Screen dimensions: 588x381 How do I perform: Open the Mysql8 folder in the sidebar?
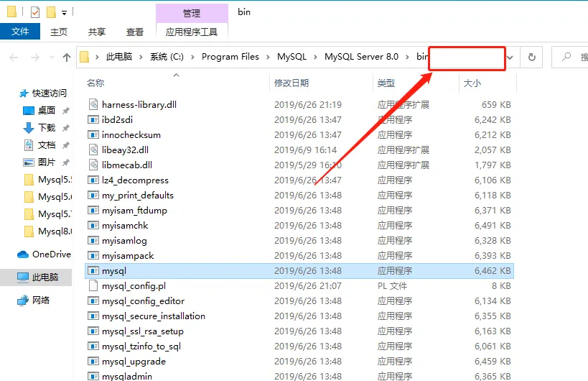pos(55,231)
